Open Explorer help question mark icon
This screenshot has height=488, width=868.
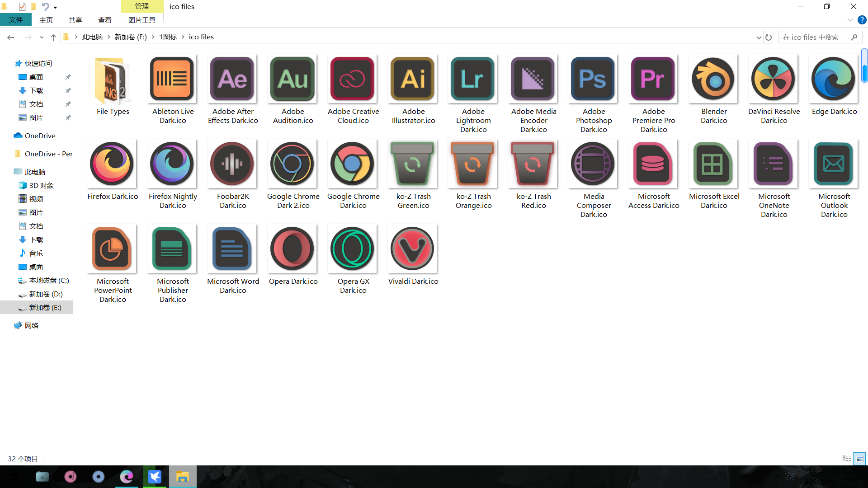pyautogui.click(x=862, y=20)
